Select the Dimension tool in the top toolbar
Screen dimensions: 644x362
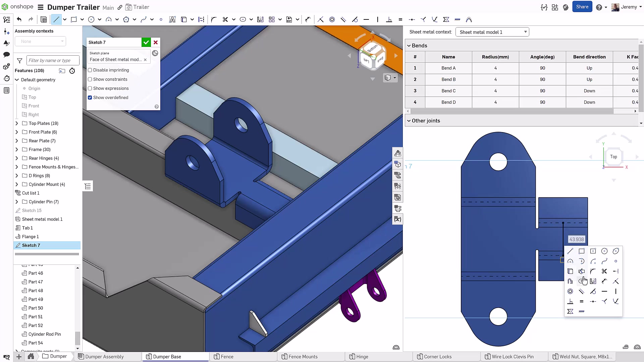tap(308, 19)
